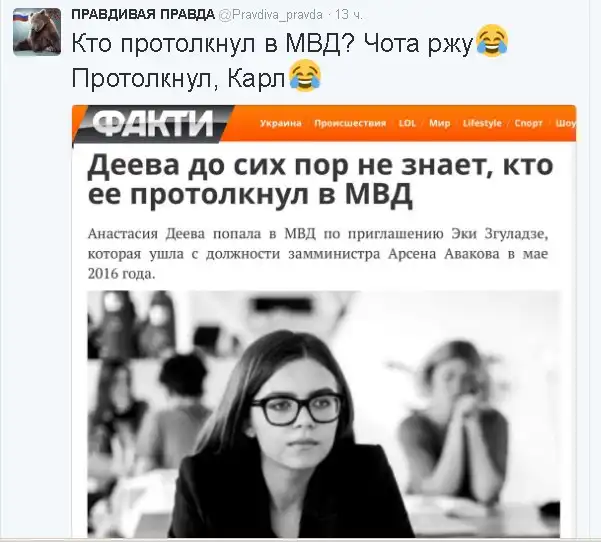Click the laughing emoji after 'Карл'

tap(305, 76)
